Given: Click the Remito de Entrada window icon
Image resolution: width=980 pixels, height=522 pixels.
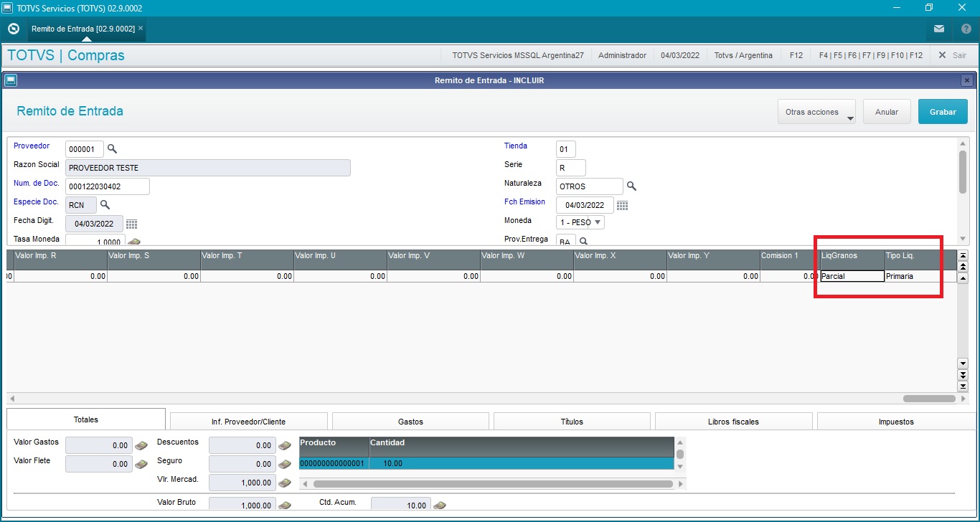Looking at the screenshot, I should (10, 80).
